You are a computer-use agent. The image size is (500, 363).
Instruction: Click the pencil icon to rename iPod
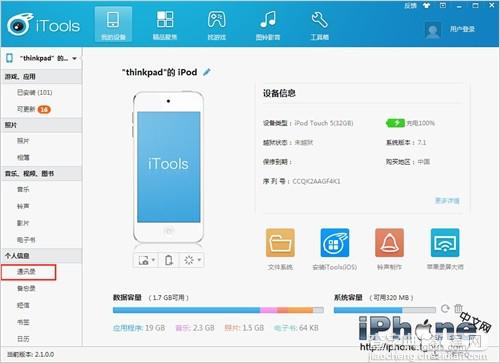click(207, 72)
